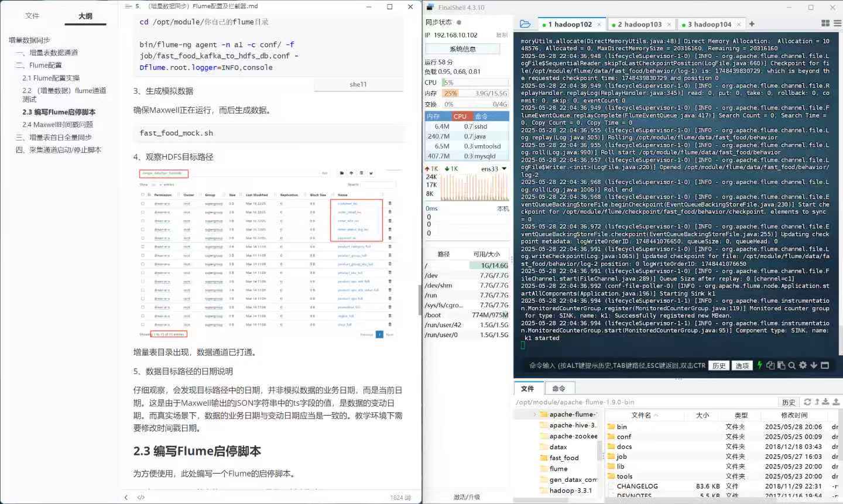Open the ens33 network interface dropdown
Screen dimensions: 843x504
tap(504, 169)
